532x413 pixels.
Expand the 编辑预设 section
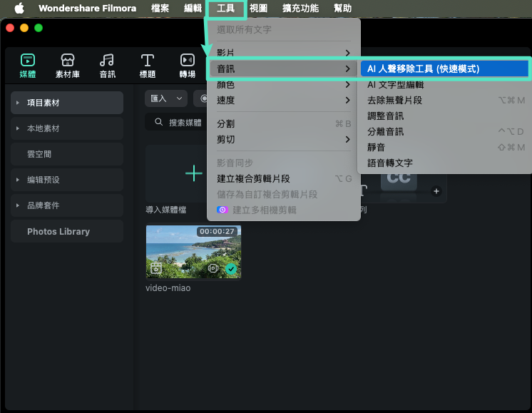(18, 180)
